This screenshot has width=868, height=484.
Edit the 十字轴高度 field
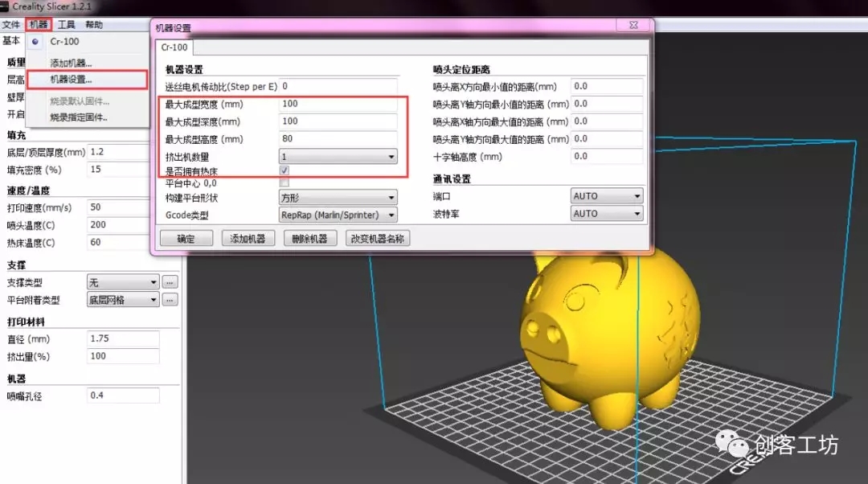tap(607, 157)
